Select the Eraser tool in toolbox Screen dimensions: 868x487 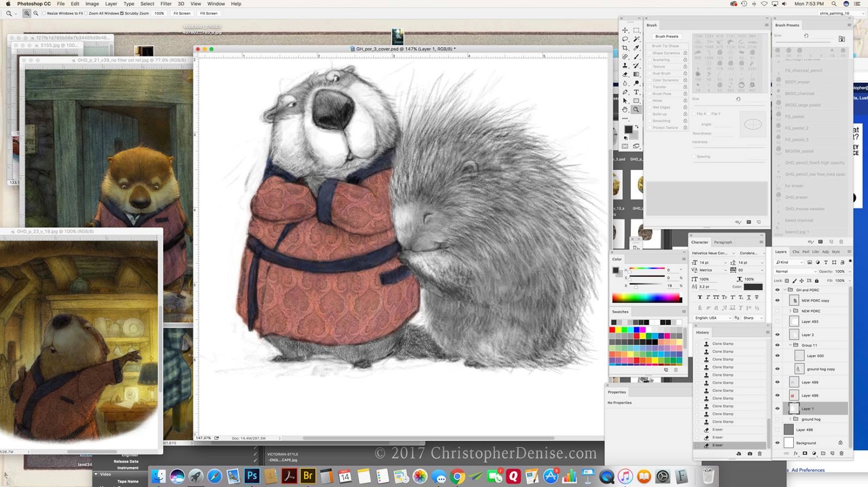pyautogui.click(x=625, y=74)
